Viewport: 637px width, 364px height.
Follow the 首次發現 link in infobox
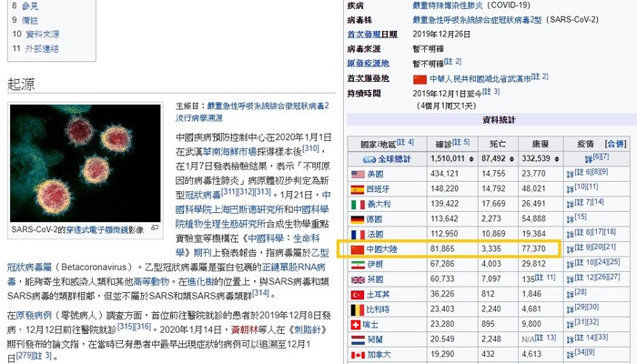(364, 35)
